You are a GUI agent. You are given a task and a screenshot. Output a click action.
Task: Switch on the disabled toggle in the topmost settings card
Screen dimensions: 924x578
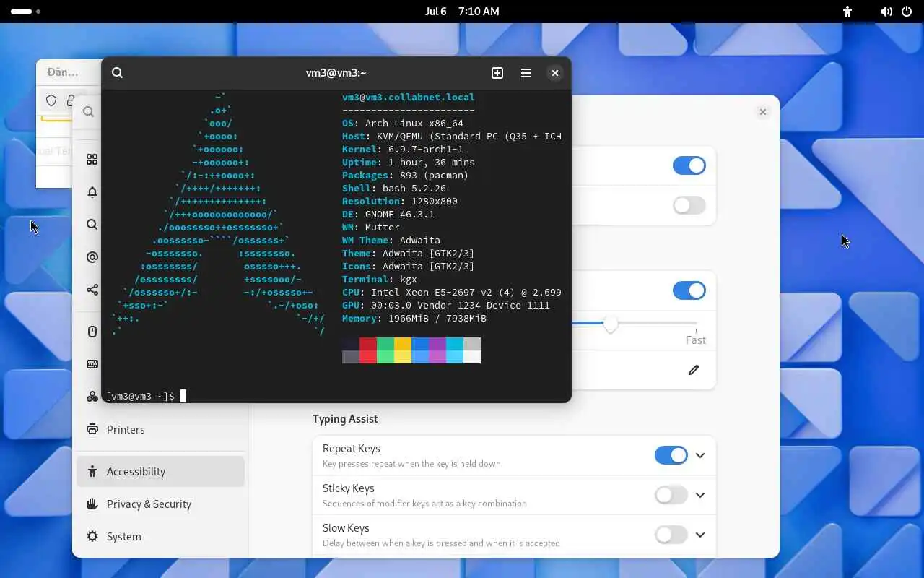[x=689, y=205]
